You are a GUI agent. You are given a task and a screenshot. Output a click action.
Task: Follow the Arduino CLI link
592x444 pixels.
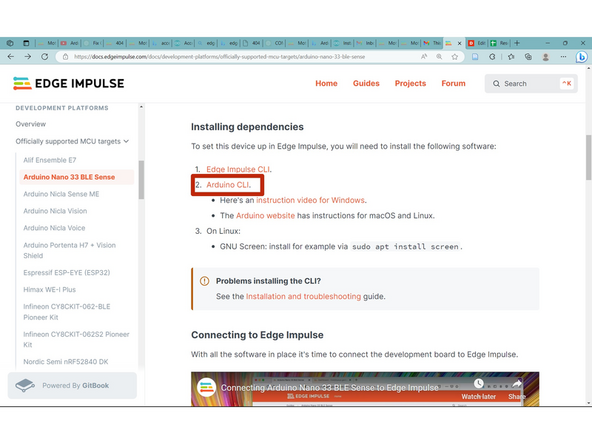tap(227, 185)
